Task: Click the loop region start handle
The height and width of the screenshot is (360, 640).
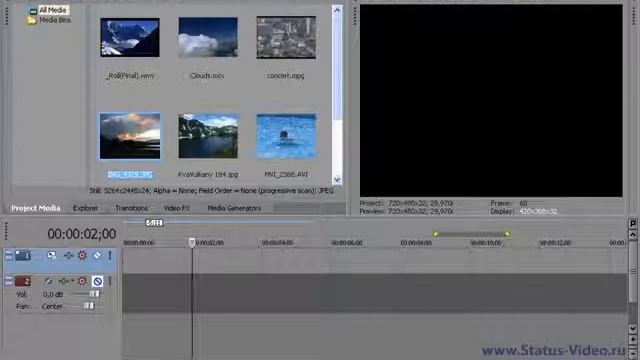Action: pos(436,234)
